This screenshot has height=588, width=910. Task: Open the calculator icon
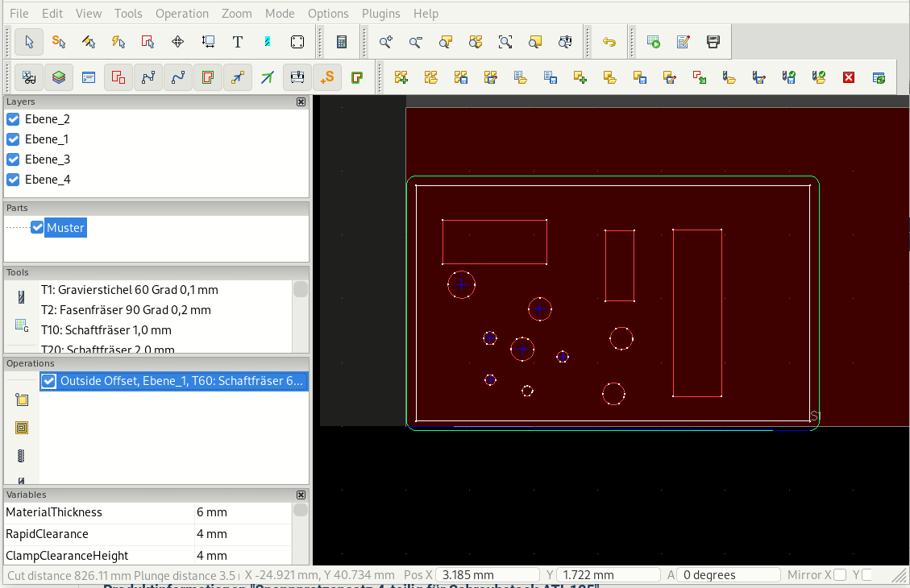[341, 42]
